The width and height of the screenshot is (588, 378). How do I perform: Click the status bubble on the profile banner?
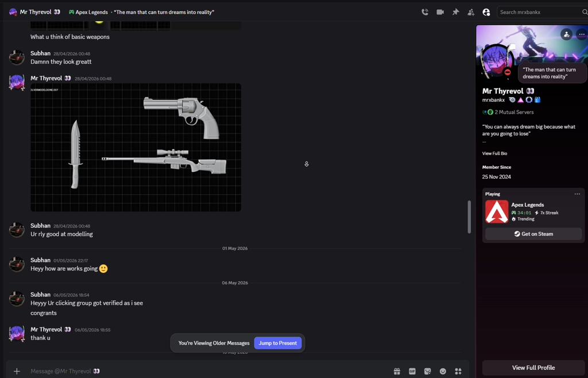[x=552, y=73]
